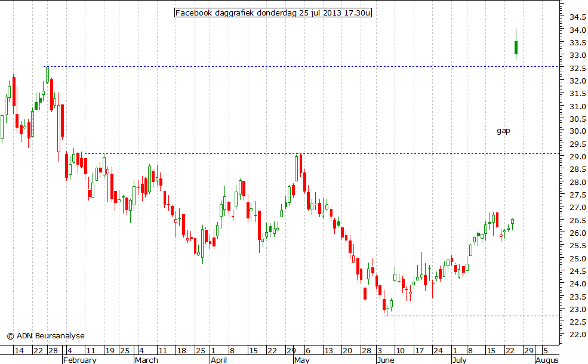Click the isolated green gap-up candlestick near 33.5
The height and width of the screenshot is (364, 588).
[516, 45]
